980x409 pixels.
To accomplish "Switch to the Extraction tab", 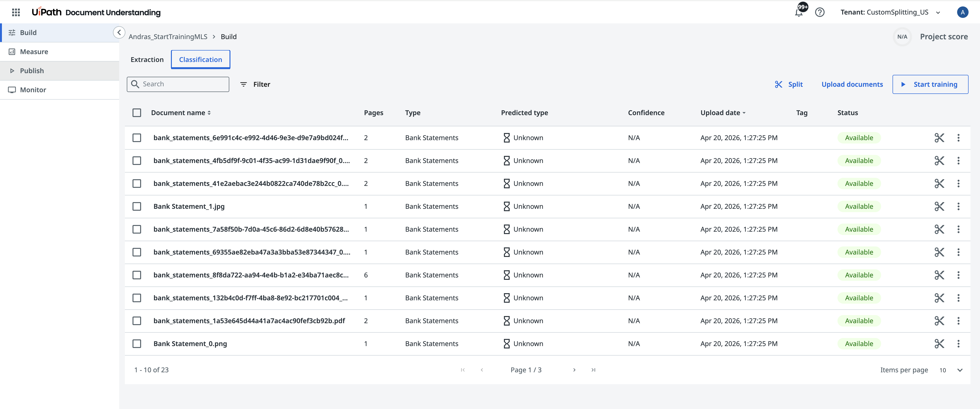I will (147, 60).
